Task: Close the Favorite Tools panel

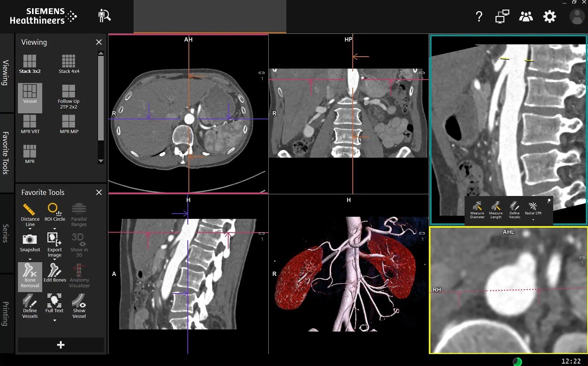Action: [x=99, y=192]
